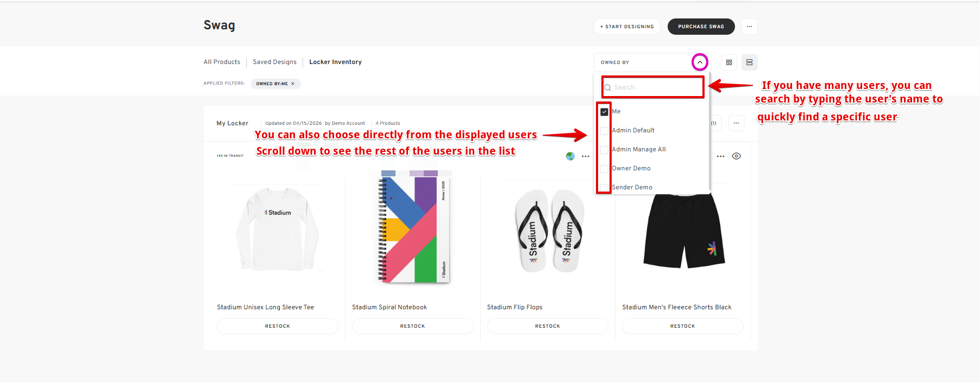
Task: Select Admin Manage All checkbox
Action: tap(604, 150)
